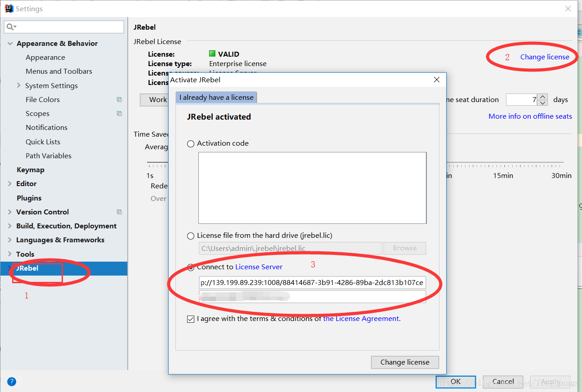Click Cancel in the Settings window
This screenshot has height=392, width=582.
click(x=503, y=382)
